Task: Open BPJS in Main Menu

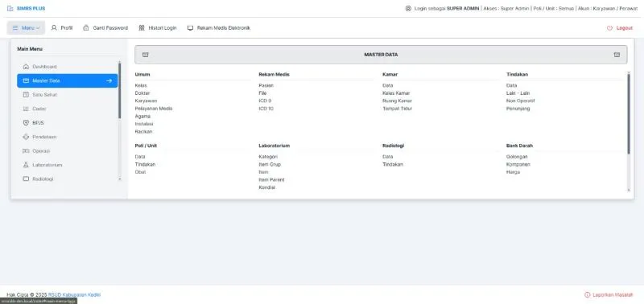Action: coord(68,123)
